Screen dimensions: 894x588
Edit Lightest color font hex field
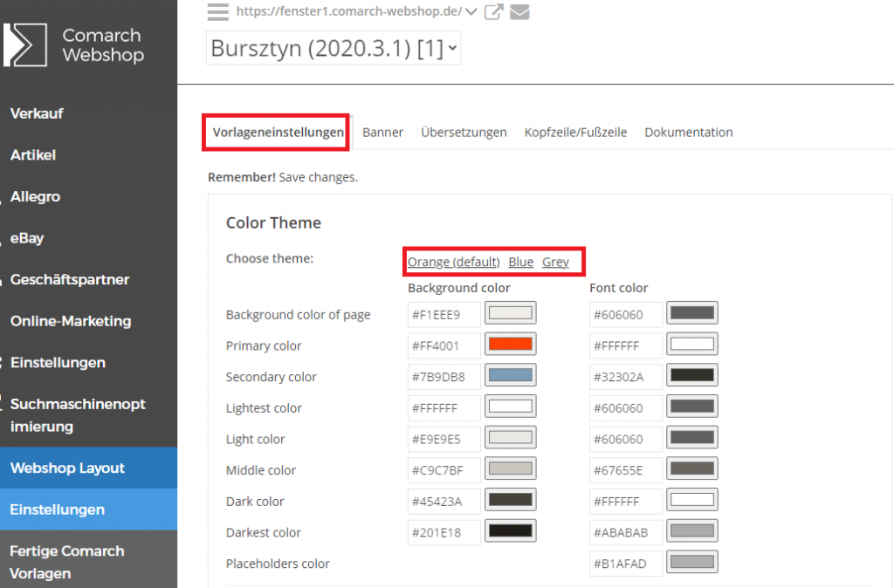click(626, 408)
